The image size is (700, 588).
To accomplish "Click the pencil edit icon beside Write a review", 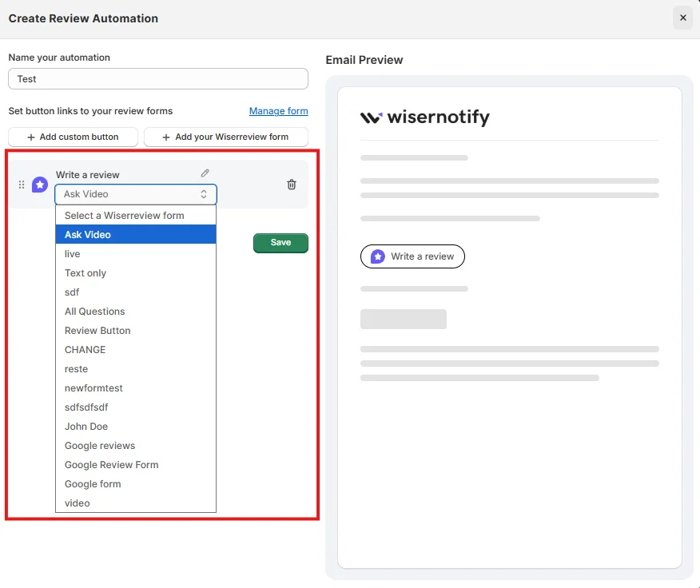I will [x=205, y=173].
